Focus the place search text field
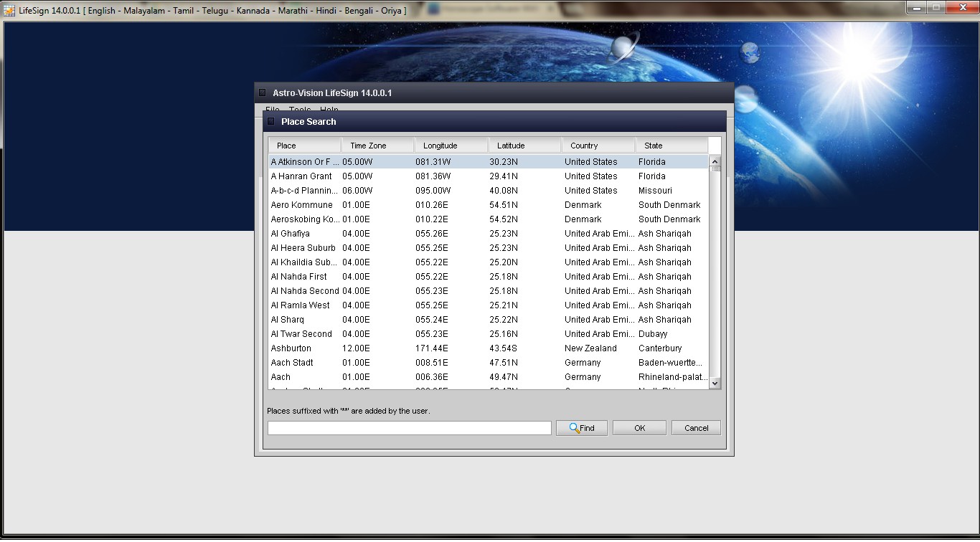Image resolution: width=980 pixels, height=542 pixels. tap(409, 428)
